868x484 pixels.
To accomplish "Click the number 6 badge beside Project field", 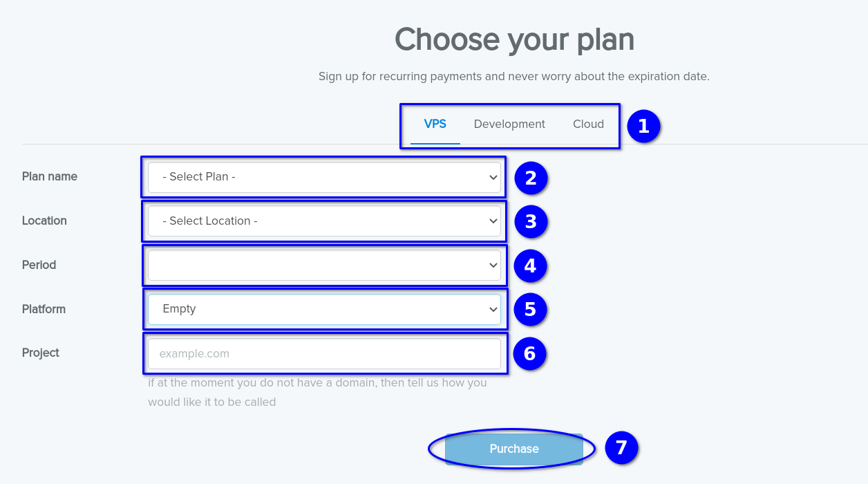I will tap(529, 354).
